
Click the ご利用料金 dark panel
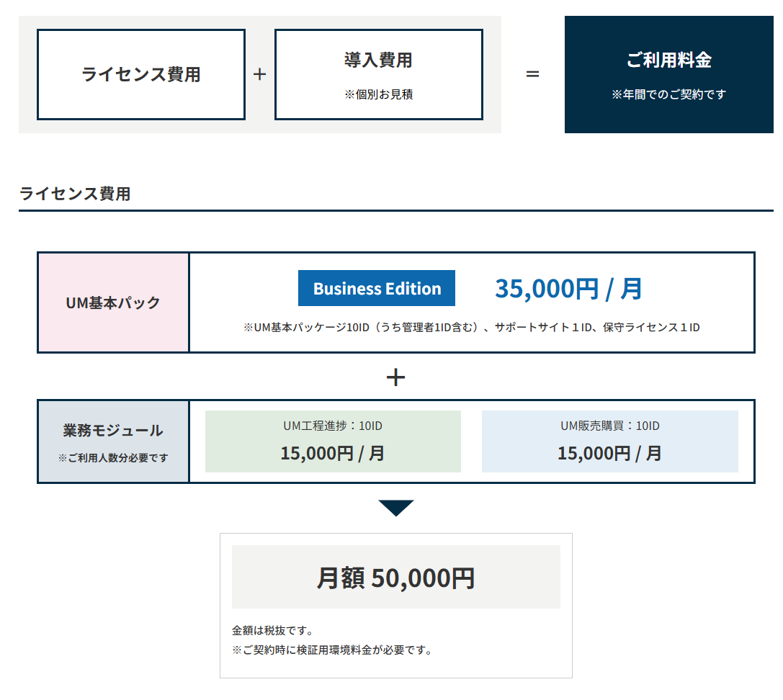pos(668,74)
